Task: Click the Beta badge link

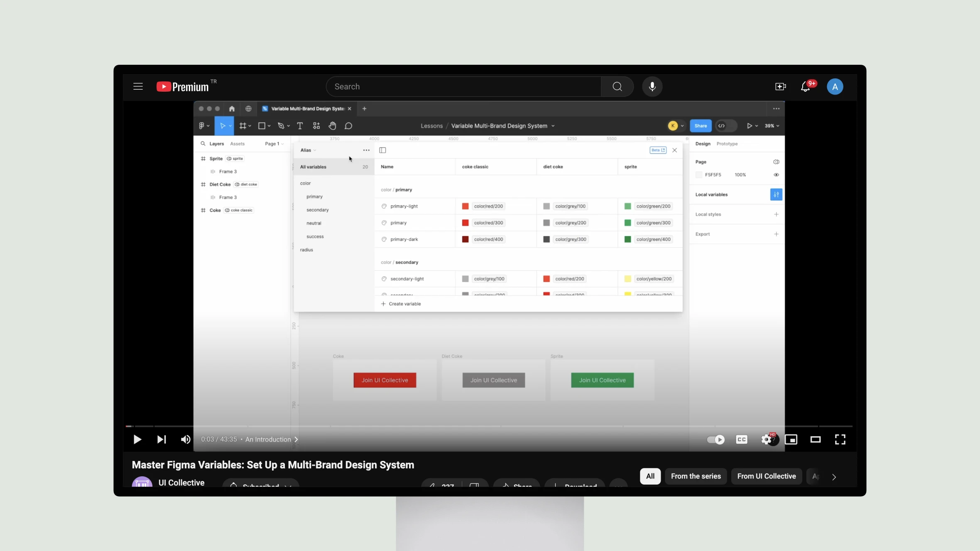Action: (x=658, y=150)
